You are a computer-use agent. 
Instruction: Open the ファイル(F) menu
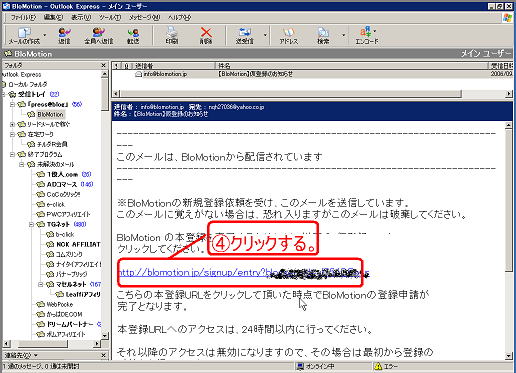pos(23,17)
